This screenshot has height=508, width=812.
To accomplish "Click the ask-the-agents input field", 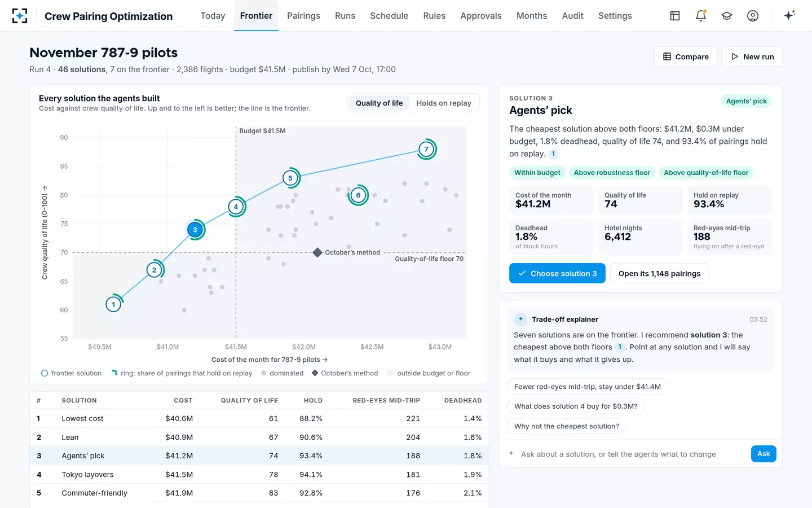I will tap(626, 454).
